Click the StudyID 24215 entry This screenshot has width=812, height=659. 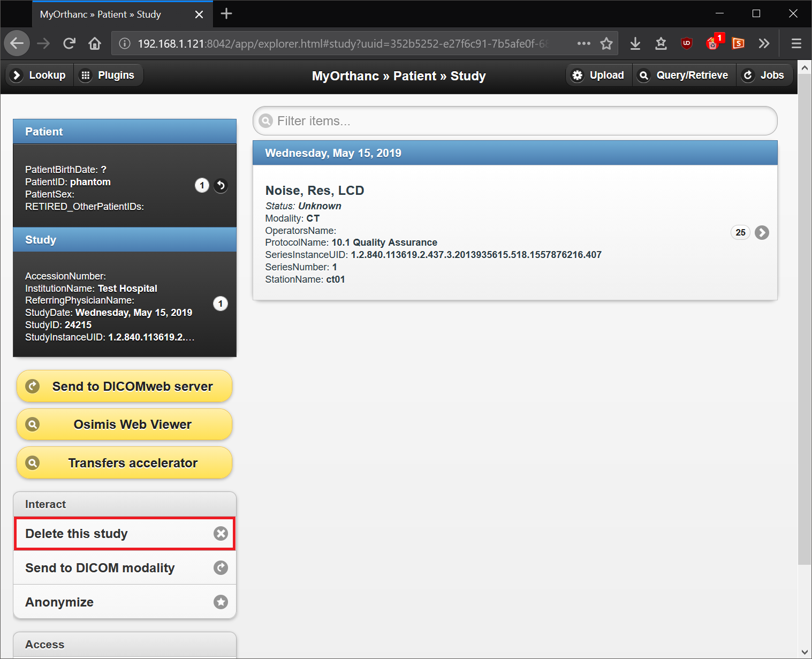[x=58, y=325]
